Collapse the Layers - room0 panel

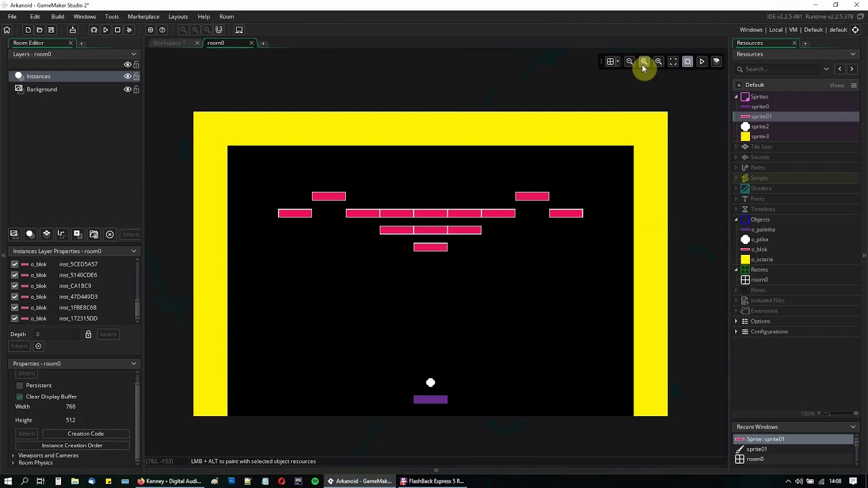point(134,54)
